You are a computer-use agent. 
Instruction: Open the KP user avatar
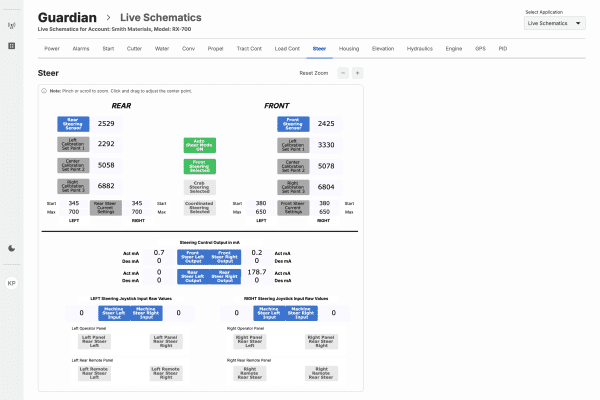coord(11,283)
